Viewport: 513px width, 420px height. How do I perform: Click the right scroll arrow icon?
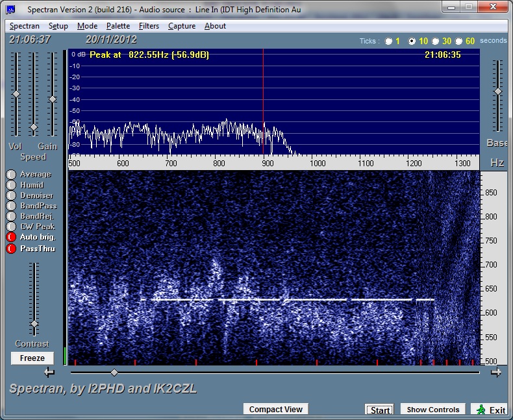(496, 372)
